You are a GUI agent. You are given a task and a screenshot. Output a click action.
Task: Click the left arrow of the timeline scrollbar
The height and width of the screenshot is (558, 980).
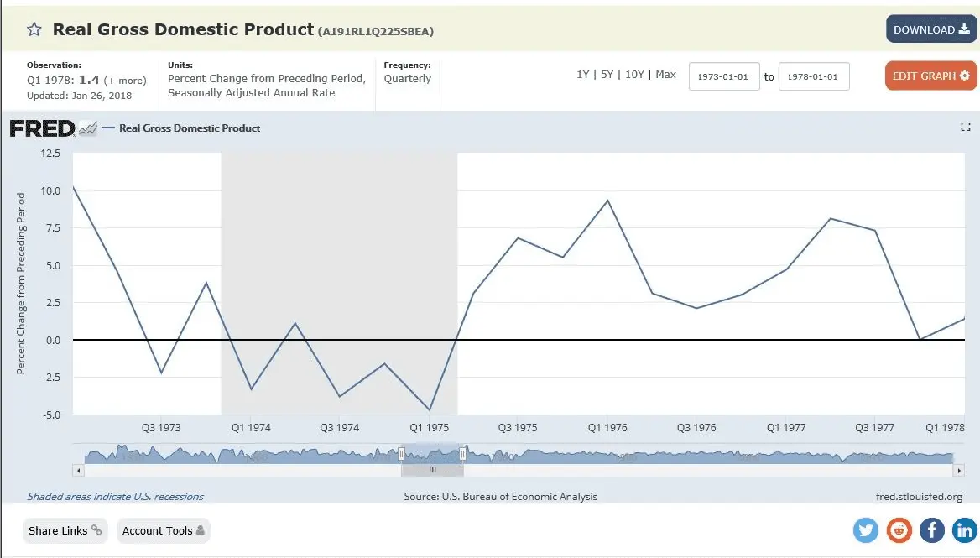click(x=78, y=470)
